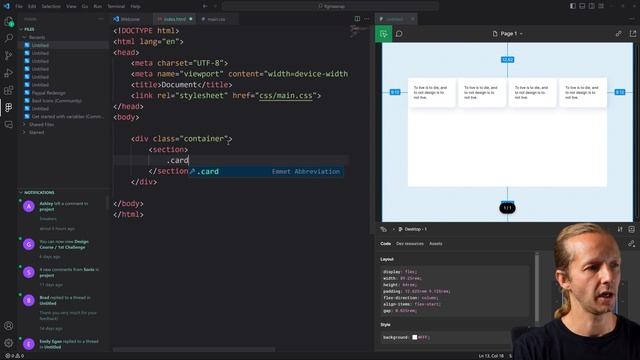Switch to the Welcome editor tab

[x=130, y=19]
